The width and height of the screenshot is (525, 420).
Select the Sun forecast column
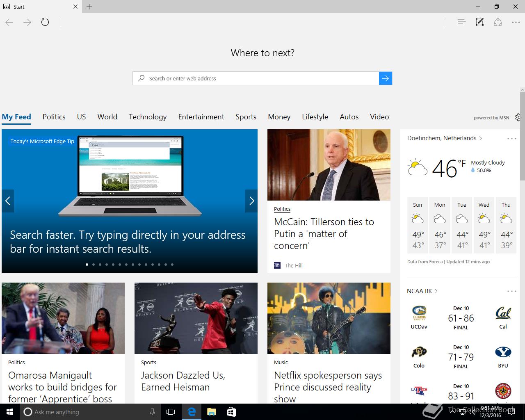click(418, 225)
